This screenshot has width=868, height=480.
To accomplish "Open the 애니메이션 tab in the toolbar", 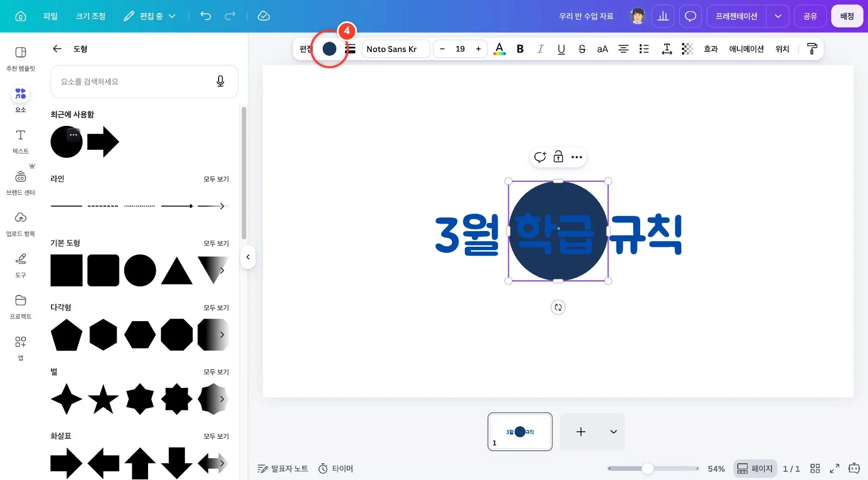I will point(746,49).
